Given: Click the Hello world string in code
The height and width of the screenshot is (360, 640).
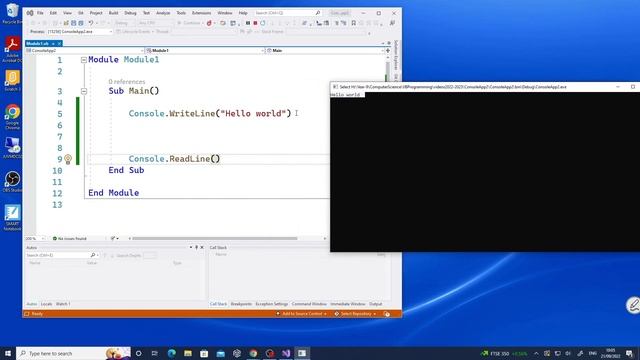Looking at the screenshot, I should click(256, 113).
